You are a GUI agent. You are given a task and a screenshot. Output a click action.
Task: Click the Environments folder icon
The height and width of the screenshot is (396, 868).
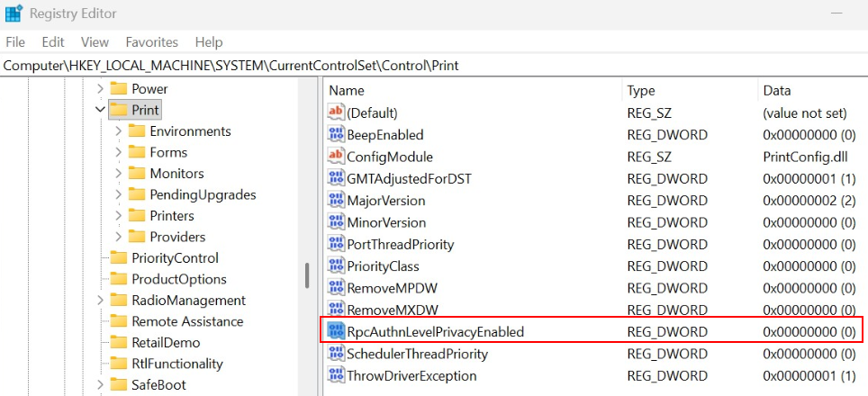[x=137, y=131]
